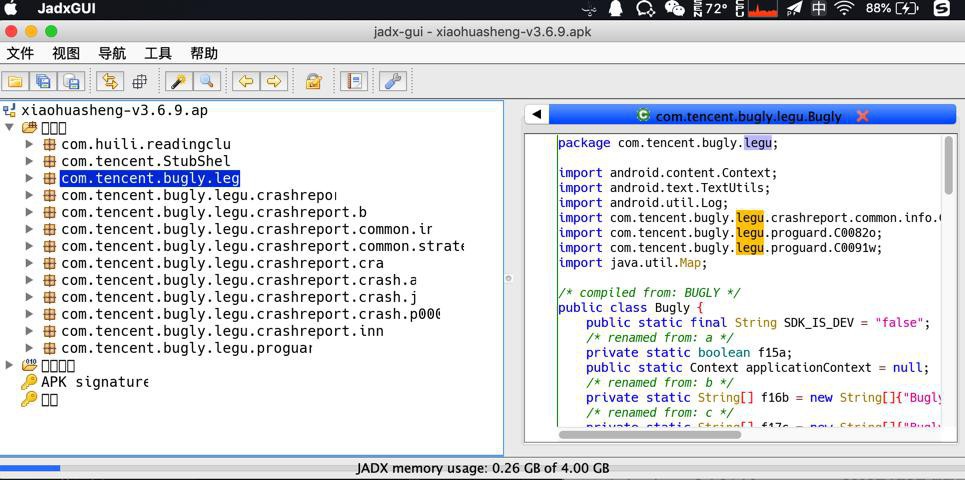965x480 pixels.
Task: Select com.tencent.bugly.legu.crashreport.cra package
Action: pos(222,263)
